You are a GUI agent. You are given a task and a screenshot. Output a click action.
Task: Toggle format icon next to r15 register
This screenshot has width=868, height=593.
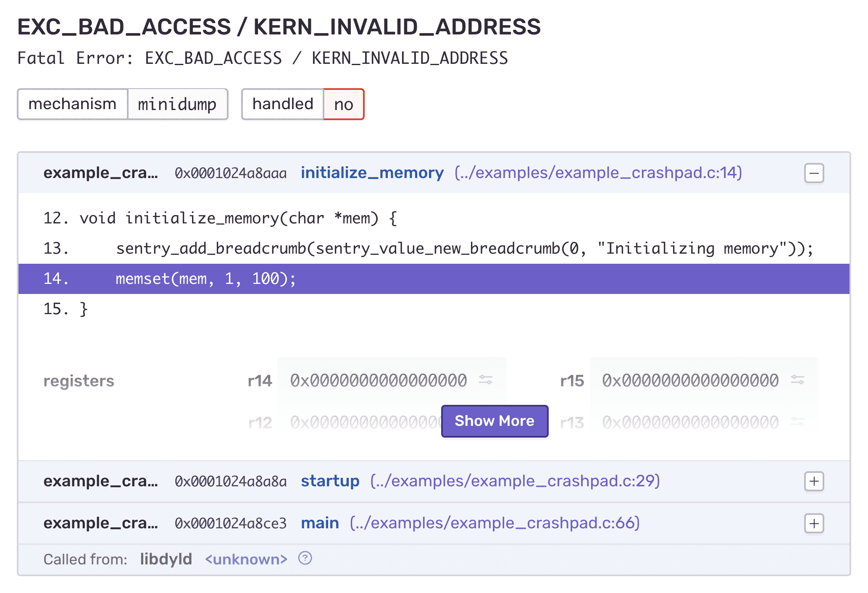click(797, 380)
